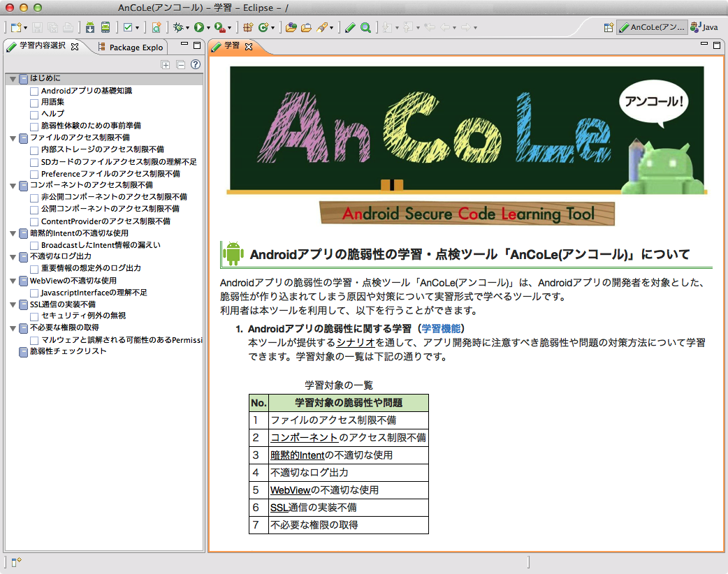Click the Back navigation arrow icon
728x574 pixels.
point(445,28)
